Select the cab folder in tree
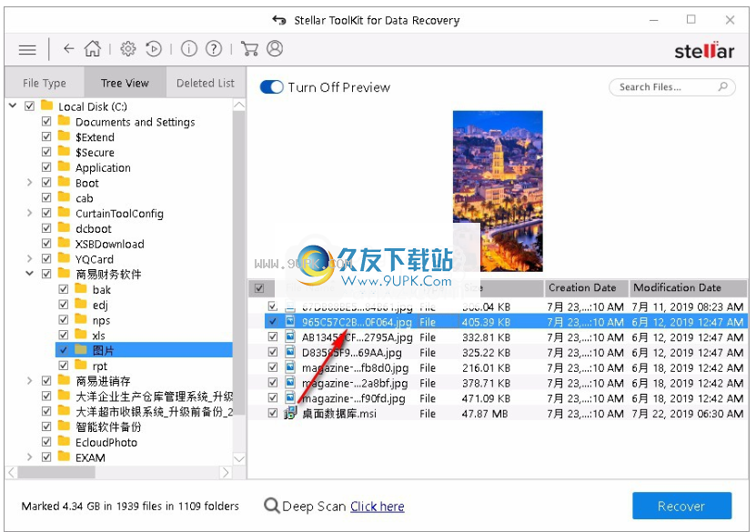 pyautogui.click(x=85, y=198)
